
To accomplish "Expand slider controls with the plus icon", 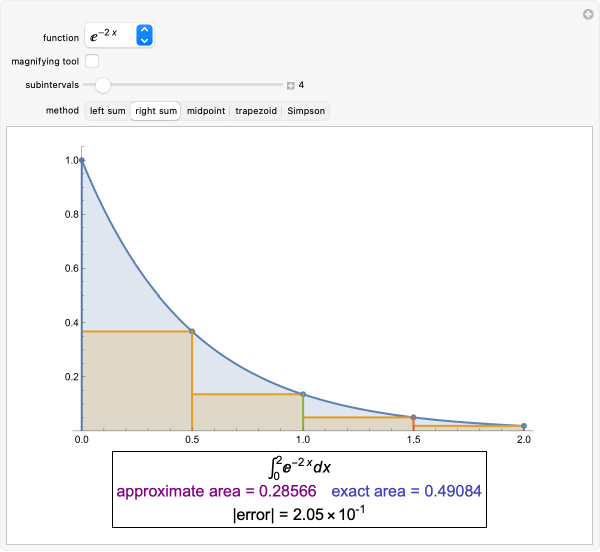I will (x=290, y=86).
